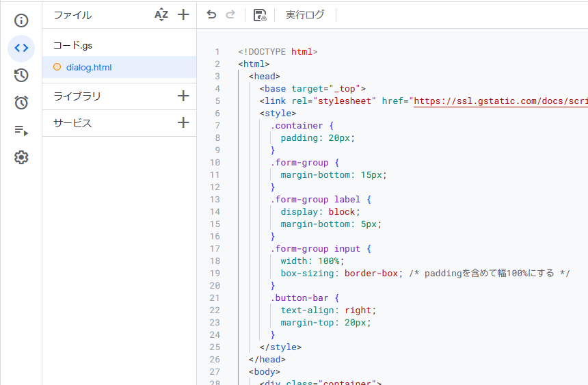
Task: Add a service with plus icon
Action: coord(183,122)
